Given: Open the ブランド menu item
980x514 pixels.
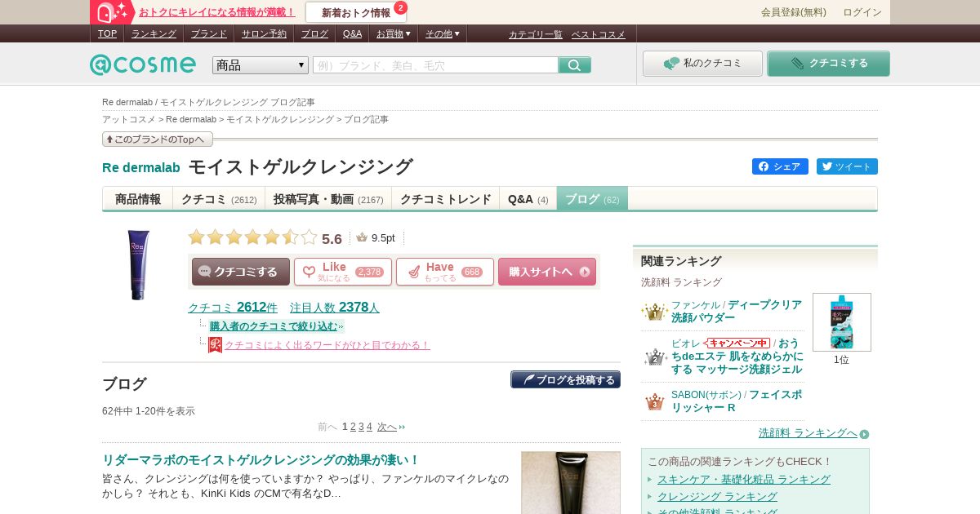Looking at the screenshot, I should click(x=209, y=33).
